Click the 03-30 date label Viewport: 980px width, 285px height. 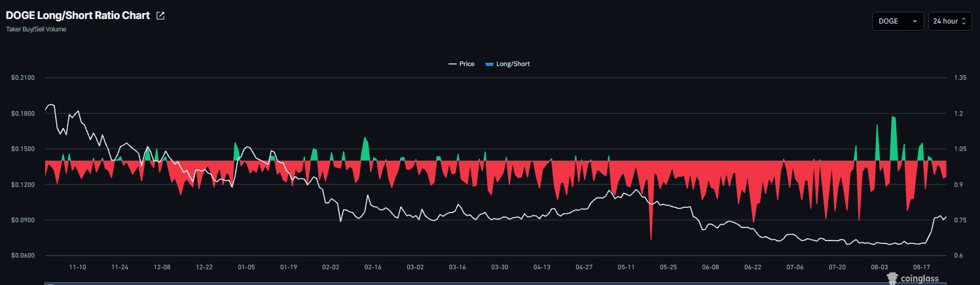tap(499, 267)
